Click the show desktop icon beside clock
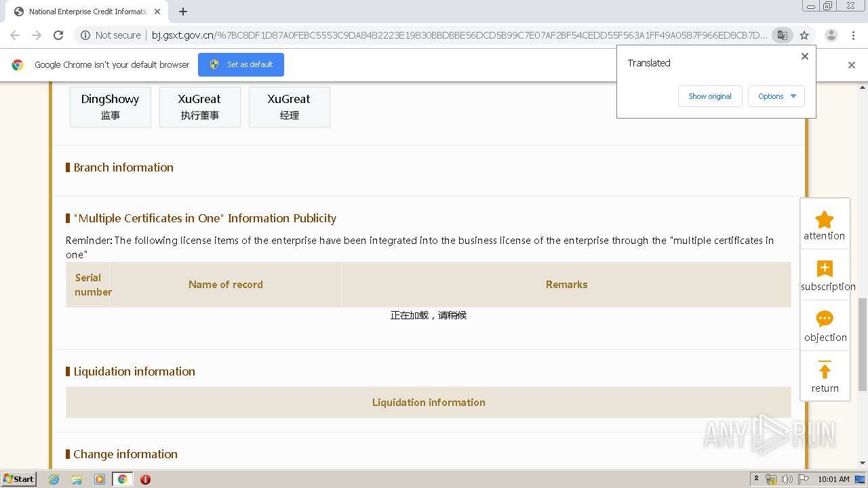 click(x=861, y=479)
